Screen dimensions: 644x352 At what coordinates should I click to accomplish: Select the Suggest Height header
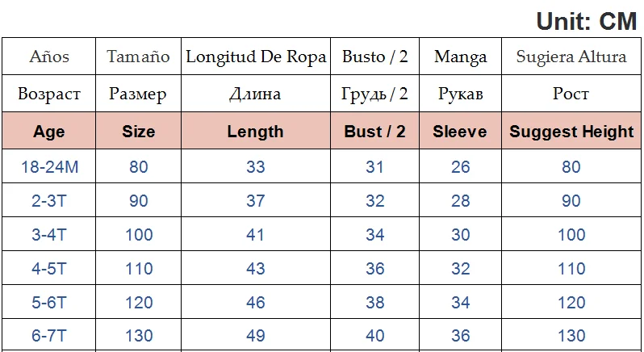(571, 132)
